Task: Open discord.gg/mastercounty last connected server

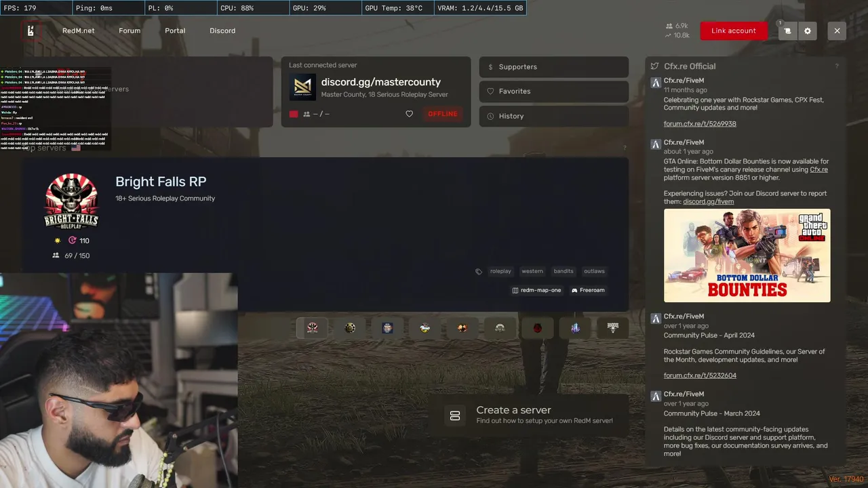Action: [380, 82]
